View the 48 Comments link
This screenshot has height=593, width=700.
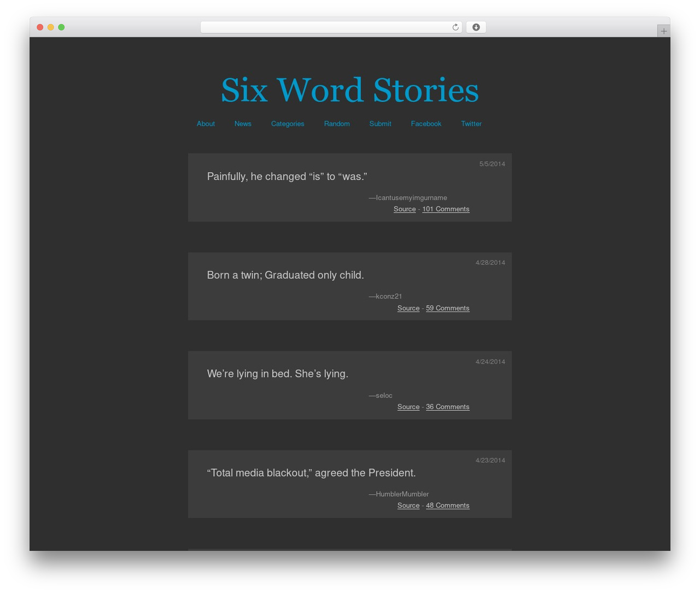447,505
